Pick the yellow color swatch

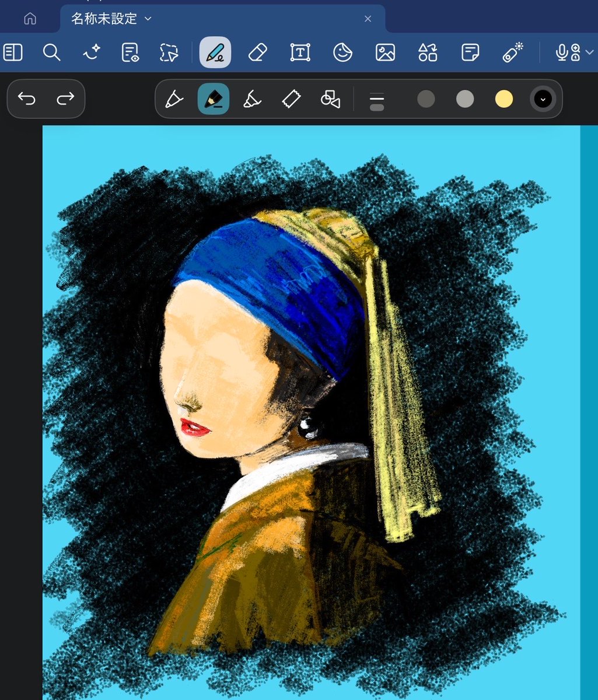[504, 99]
